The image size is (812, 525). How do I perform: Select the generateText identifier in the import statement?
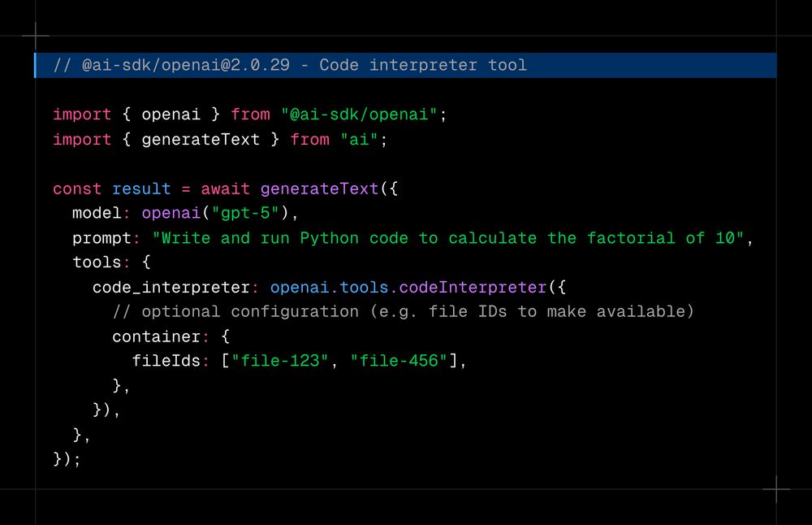tap(200, 139)
